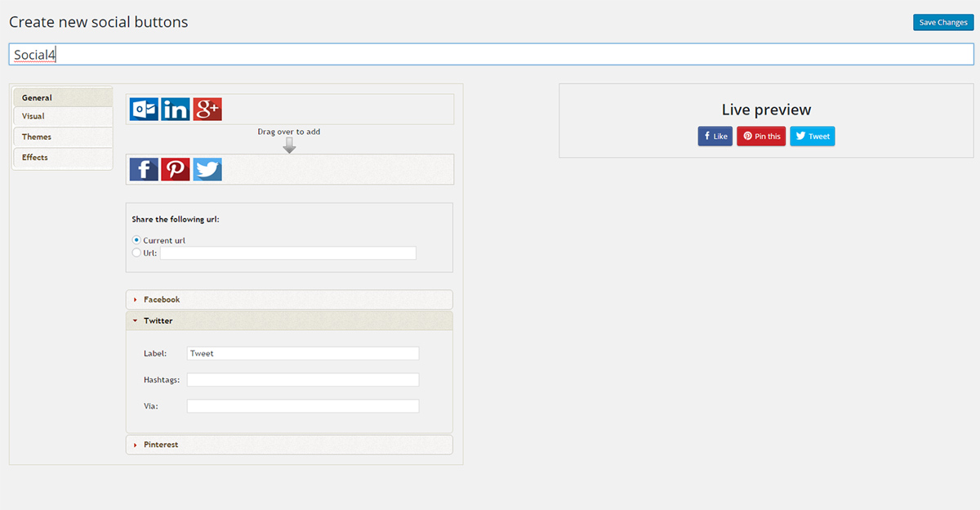Expand the Pinterest settings section

[x=289, y=445]
